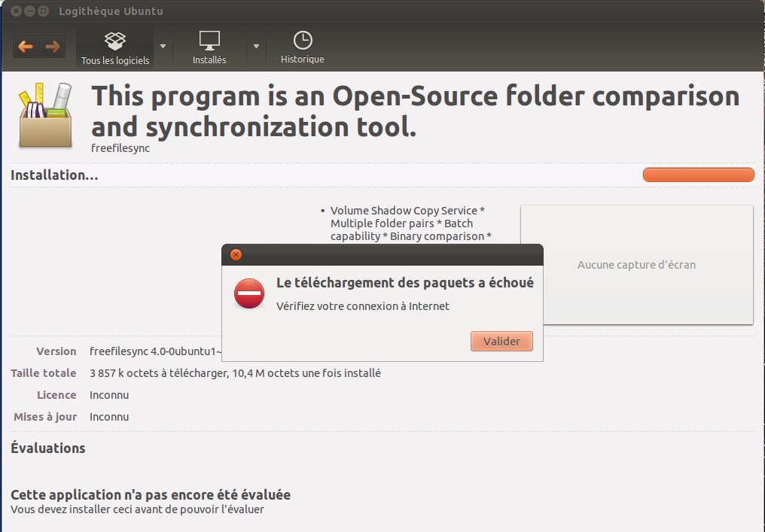Click Vous devez installer ceci avant text
Viewport: 765px width, 532px height.
(x=137, y=509)
